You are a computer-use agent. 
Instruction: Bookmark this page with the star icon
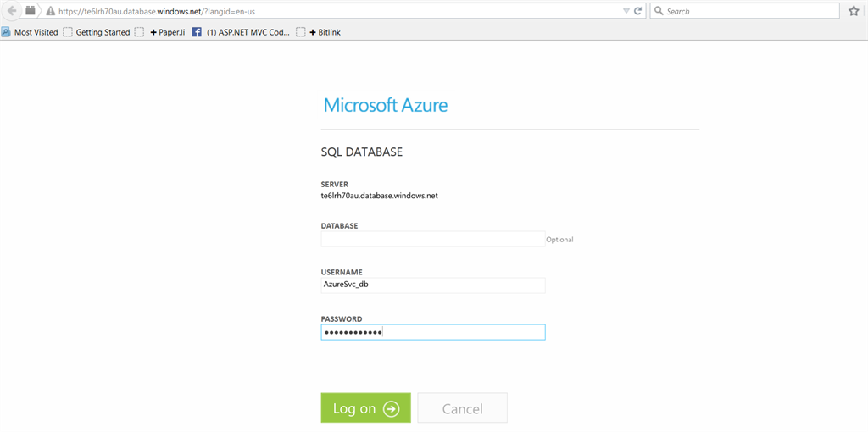[x=854, y=11]
